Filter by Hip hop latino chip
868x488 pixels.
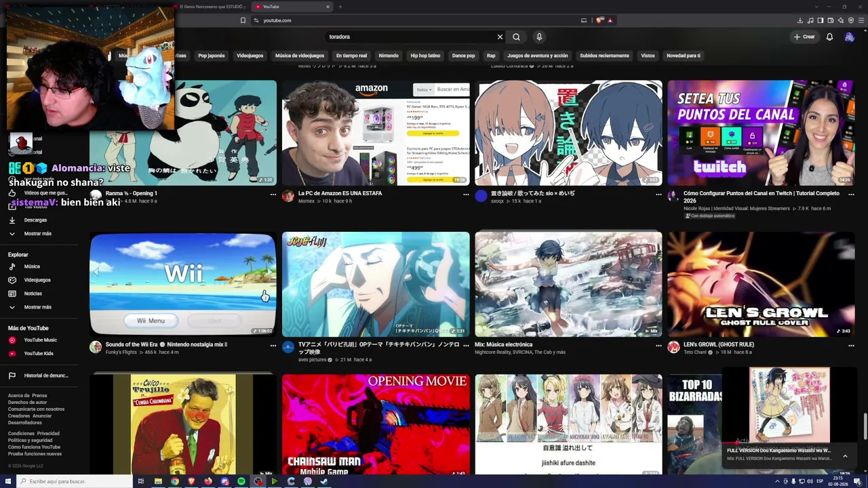pos(425,56)
